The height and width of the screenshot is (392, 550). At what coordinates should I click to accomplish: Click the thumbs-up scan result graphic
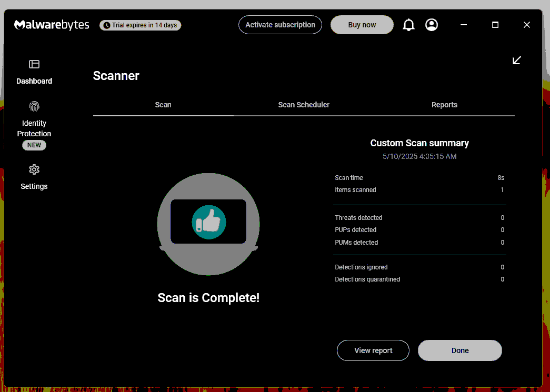(x=208, y=224)
